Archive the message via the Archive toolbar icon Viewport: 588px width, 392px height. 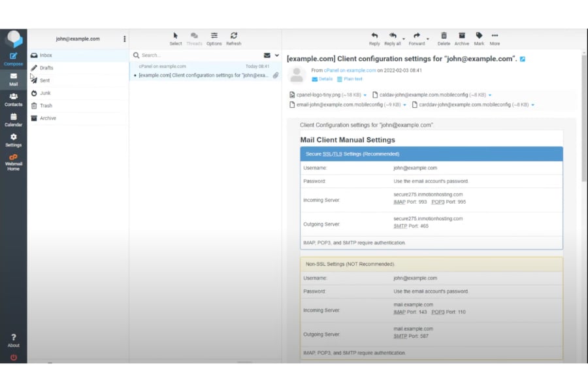click(462, 36)
